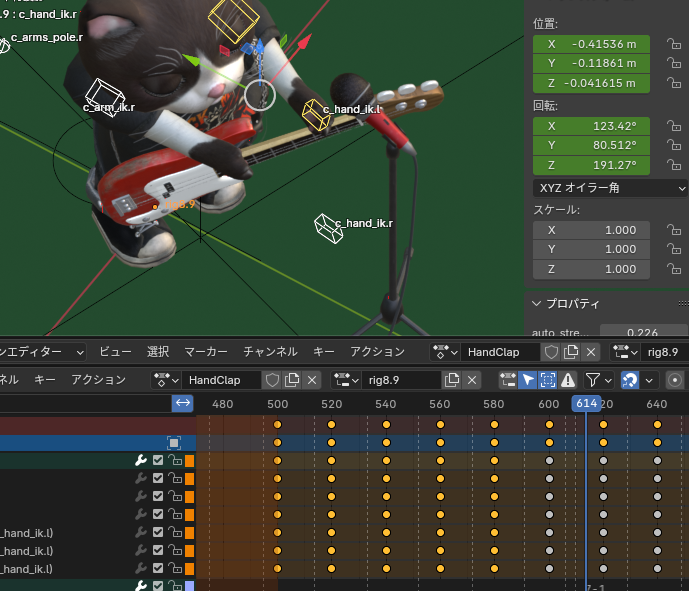
Task: Click the upper HandClap action name field
Action: pyautogui.click(x=500, y=352)
